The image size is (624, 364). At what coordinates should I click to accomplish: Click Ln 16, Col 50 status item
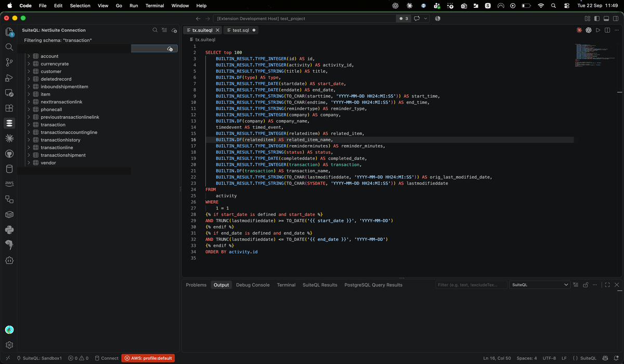496,358
